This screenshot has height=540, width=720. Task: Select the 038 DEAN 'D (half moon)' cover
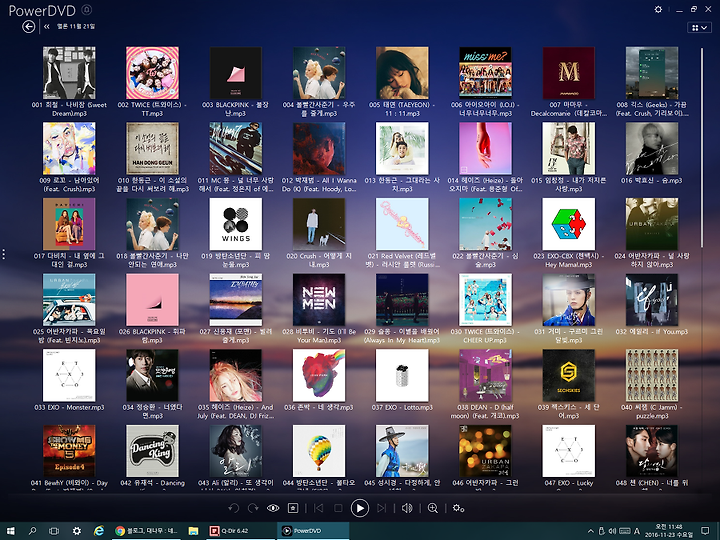485,375
